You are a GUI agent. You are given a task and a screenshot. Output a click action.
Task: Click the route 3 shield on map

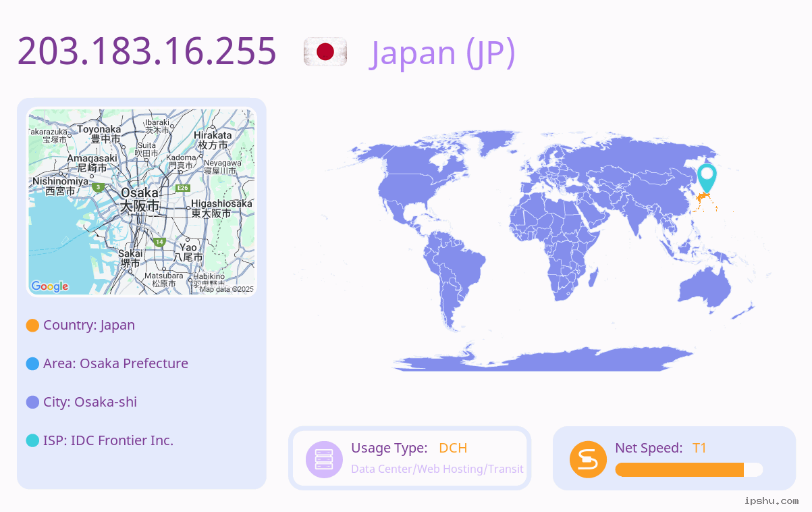(99, 187)
